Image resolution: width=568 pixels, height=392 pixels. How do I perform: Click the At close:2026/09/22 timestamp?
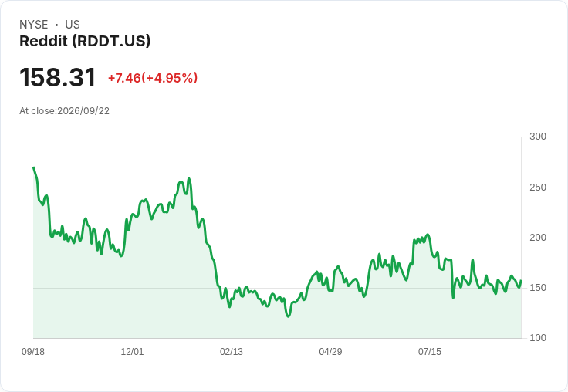(65, 111)
